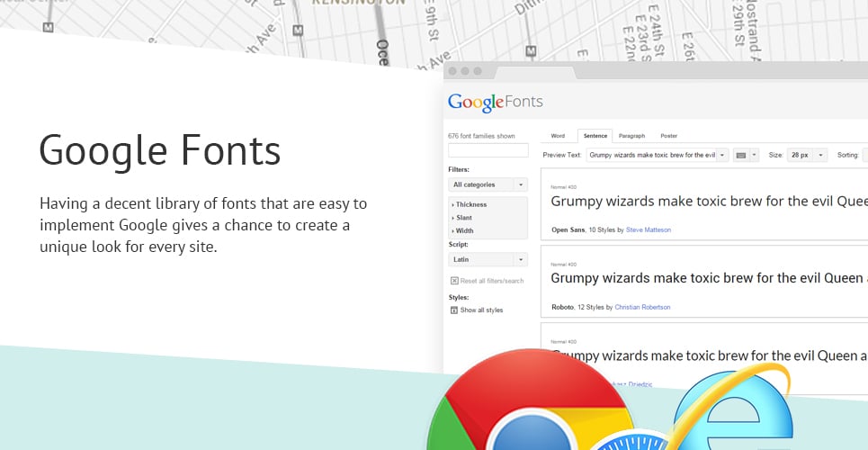Image resolution: width=868 pixels, height=450 pixels.
Task: Click the font search input field
Action: 488,150
